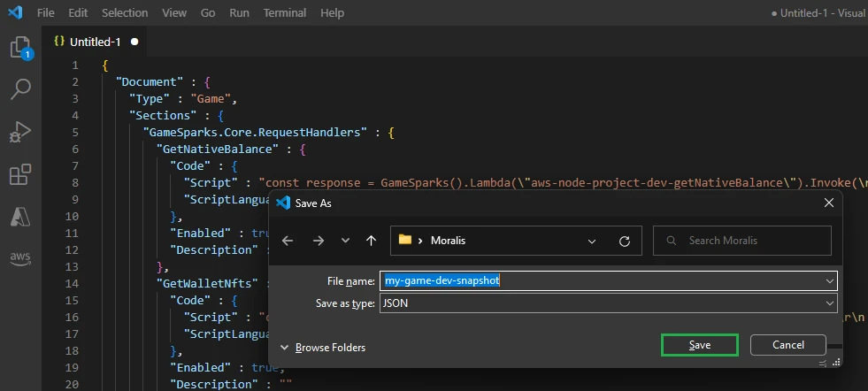Screen dimensions: 868x391
Task: Open the Azure panel icon
Action: tap(19, 216)
